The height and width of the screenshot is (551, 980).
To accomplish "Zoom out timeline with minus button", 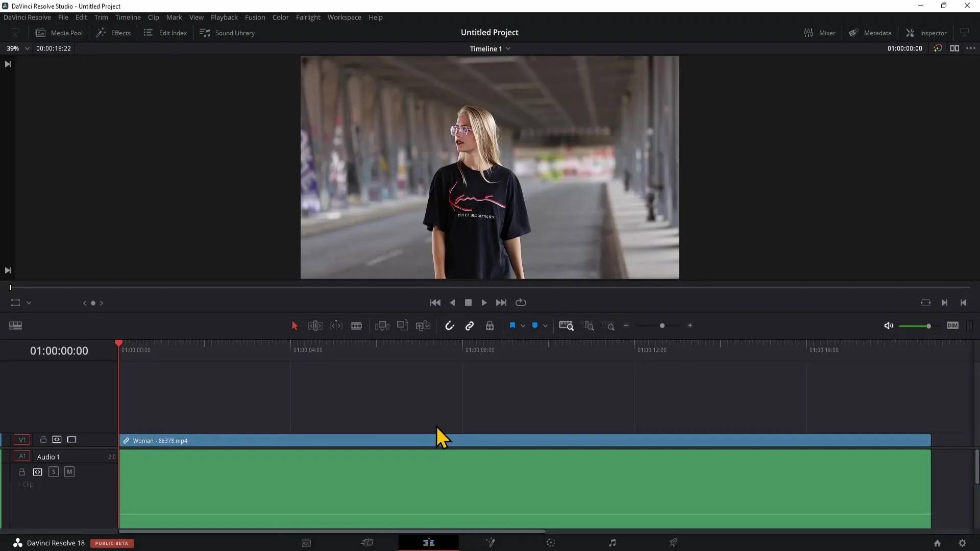I will pyautogui.click(x=626, y=325).
